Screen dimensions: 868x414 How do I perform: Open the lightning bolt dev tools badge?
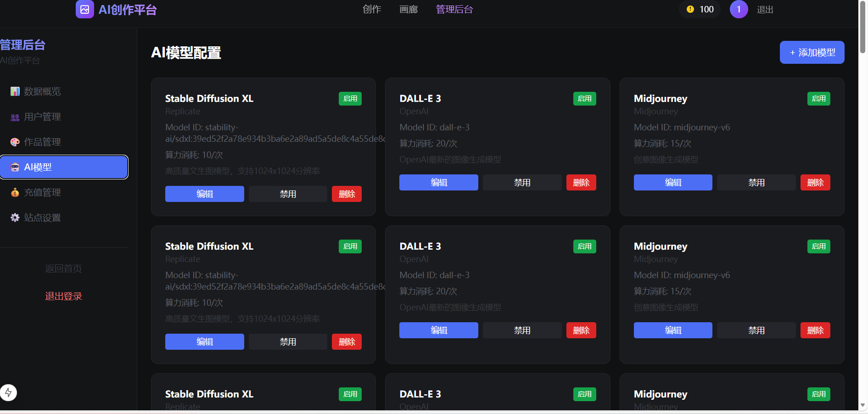click(x=8, y=392)
